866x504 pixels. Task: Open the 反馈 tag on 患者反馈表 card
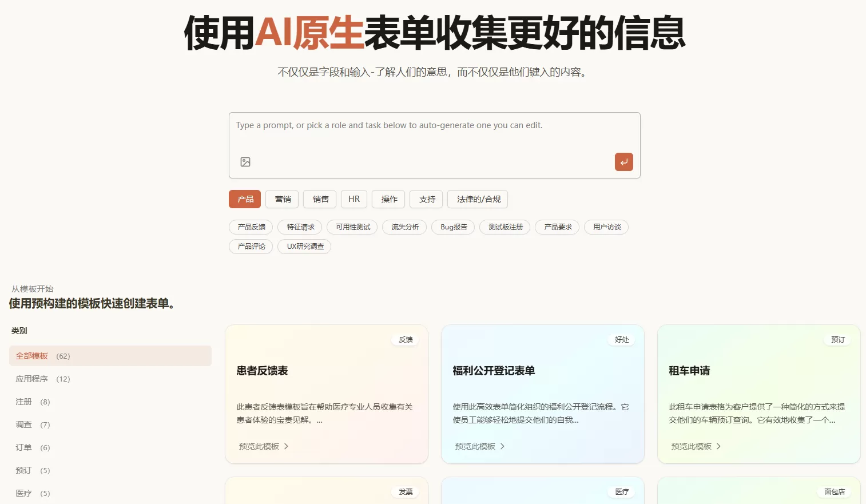click(404, 339)
